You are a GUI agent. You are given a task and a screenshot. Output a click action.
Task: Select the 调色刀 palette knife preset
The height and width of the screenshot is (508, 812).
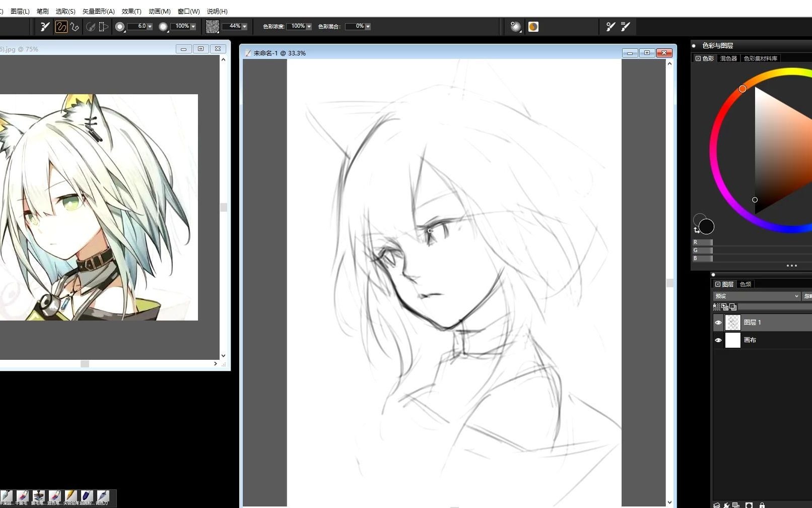coord(103,496)
